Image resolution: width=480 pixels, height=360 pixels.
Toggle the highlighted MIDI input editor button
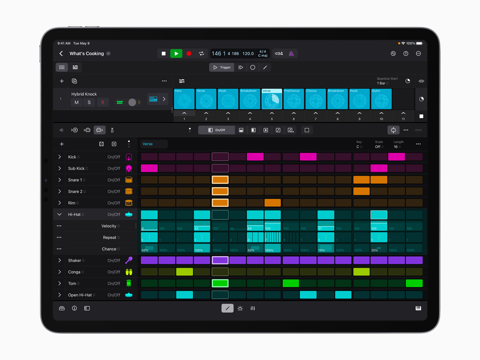pyautogui.click(x=99, y=130)
